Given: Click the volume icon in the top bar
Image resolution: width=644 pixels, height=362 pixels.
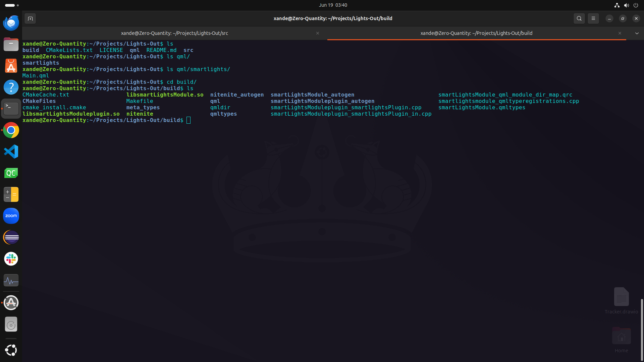Looking at the screenshot, I should point(626,5).
